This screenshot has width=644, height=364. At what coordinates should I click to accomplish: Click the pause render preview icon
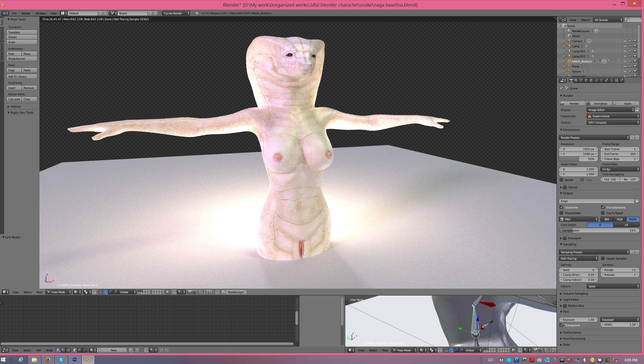coord(217,292)
